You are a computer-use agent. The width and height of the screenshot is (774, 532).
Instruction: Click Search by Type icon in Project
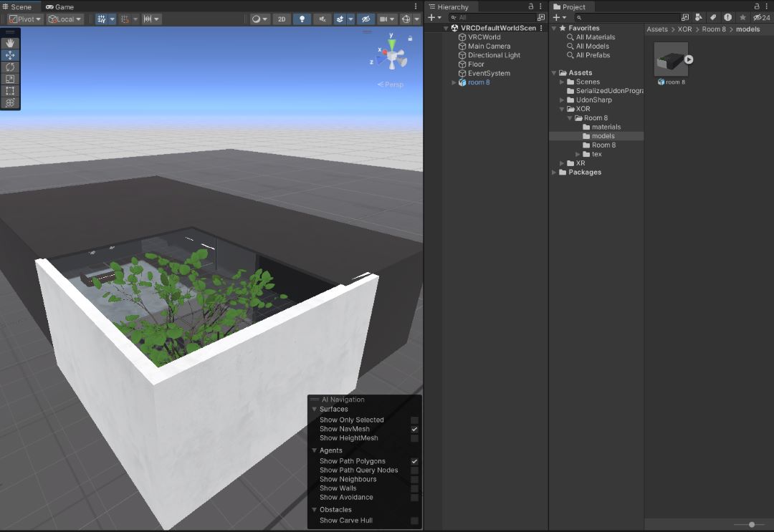(699, 17)
